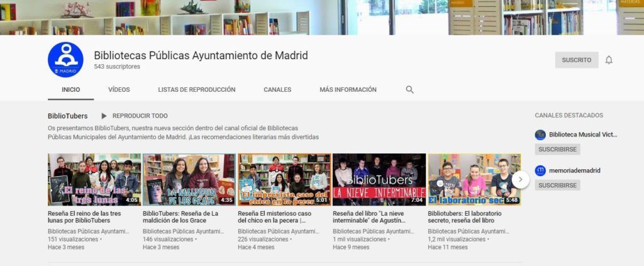Click Biblioteca Musical Vict... channel name
The image size is (644, 266).
point(583,135)
